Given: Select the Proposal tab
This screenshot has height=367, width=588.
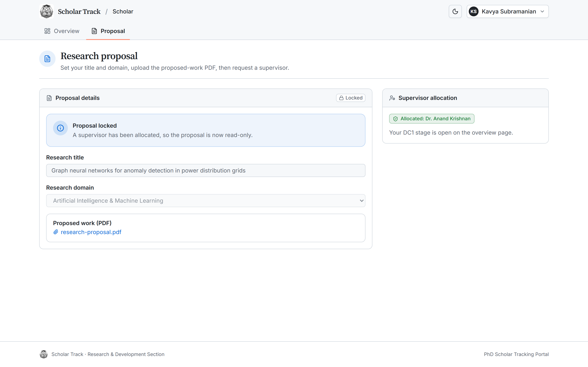Looking at the screenshot, I should tap(108, 31).
